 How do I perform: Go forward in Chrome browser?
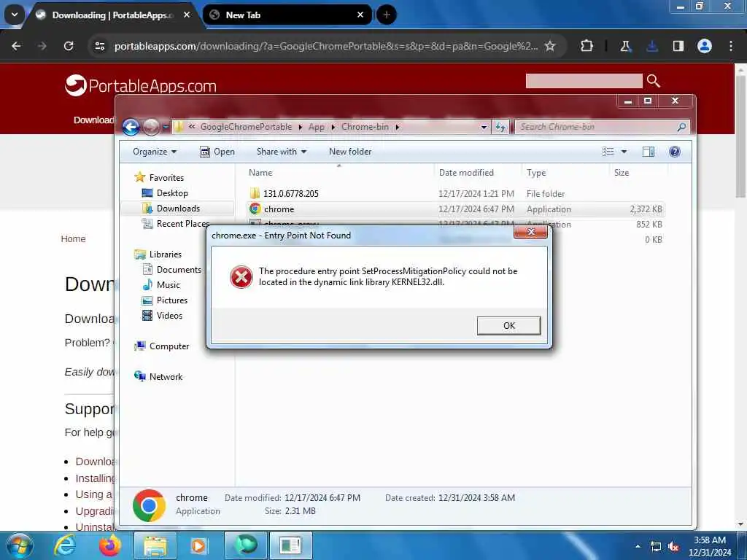(x=42, y=46)
